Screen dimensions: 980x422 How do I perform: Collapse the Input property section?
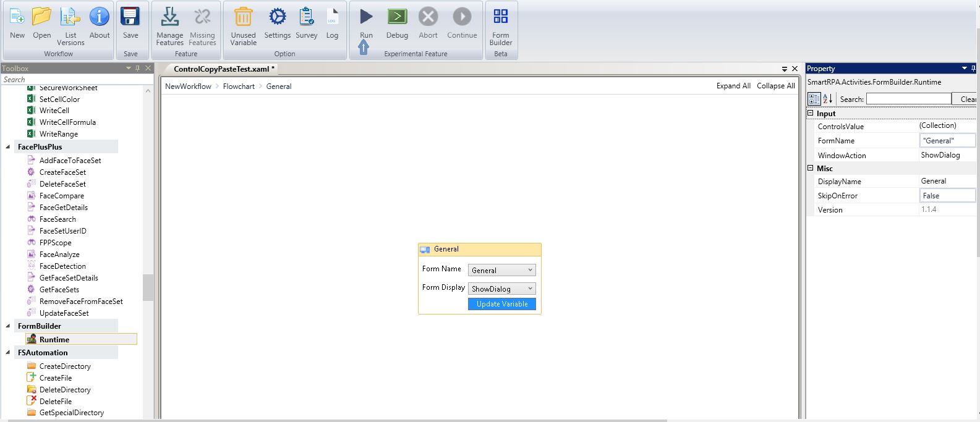[x=811, y=114]
